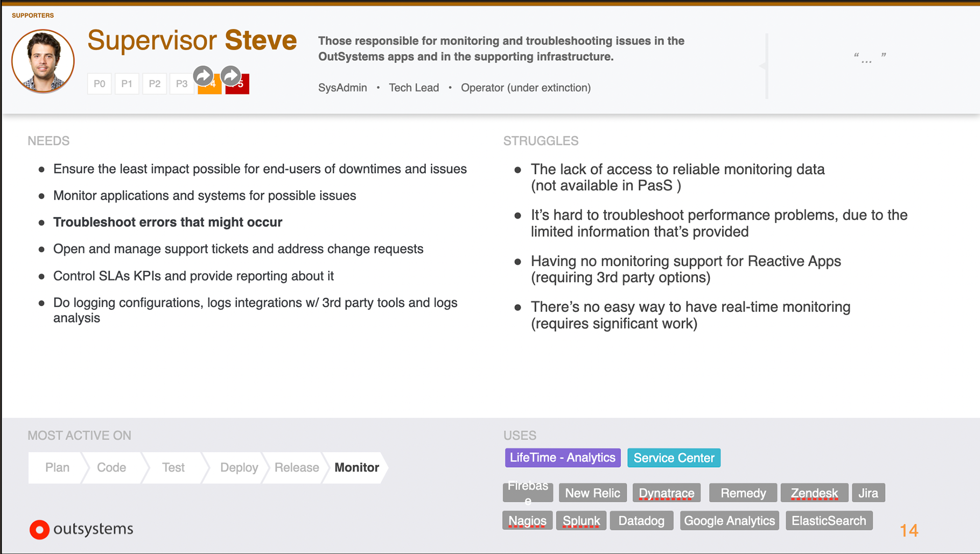Click the OutSystems logo
The height and width of the screenshot is (554, 980).
pyautogui.click(x=81, y=529)
